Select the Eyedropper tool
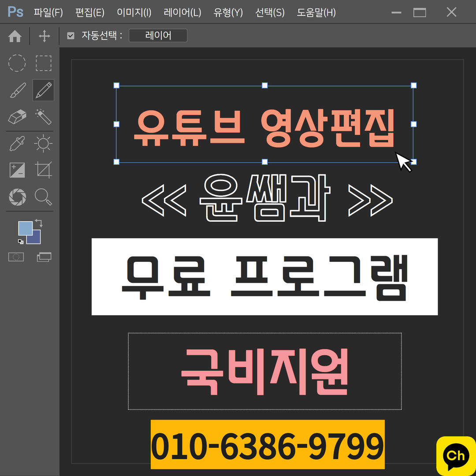 (17, 144)
